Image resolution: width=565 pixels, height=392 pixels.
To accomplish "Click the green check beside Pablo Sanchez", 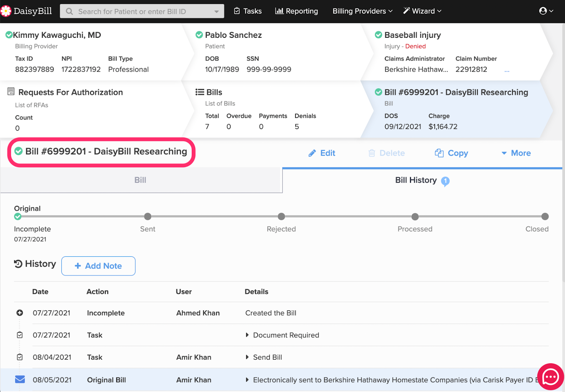I will 199,35.
